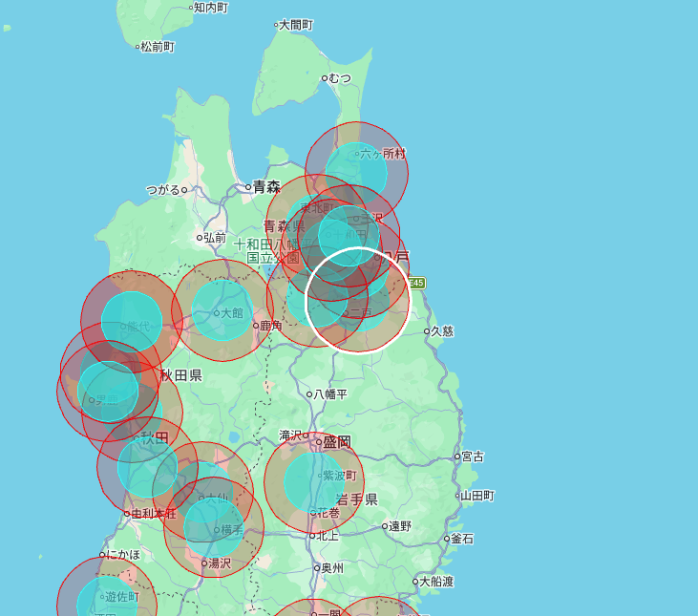
Task: Select the 青森県 prefecture label
Action: [x=284, y=226]
